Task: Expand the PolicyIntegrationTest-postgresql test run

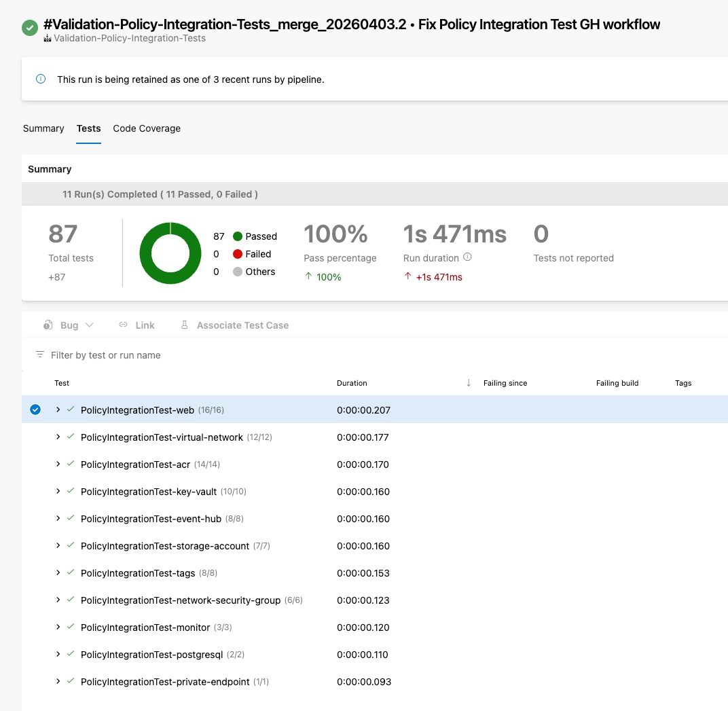Action: pos(58,654)
